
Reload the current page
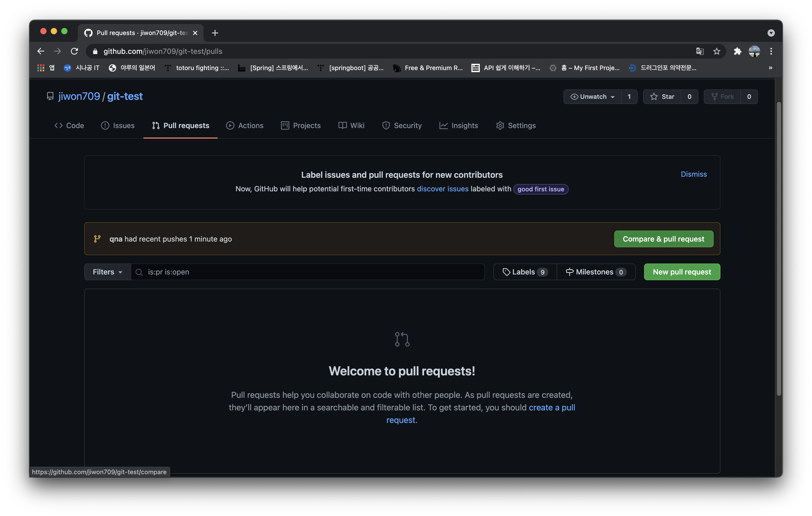pyautogui.click(x=75, y=51)
